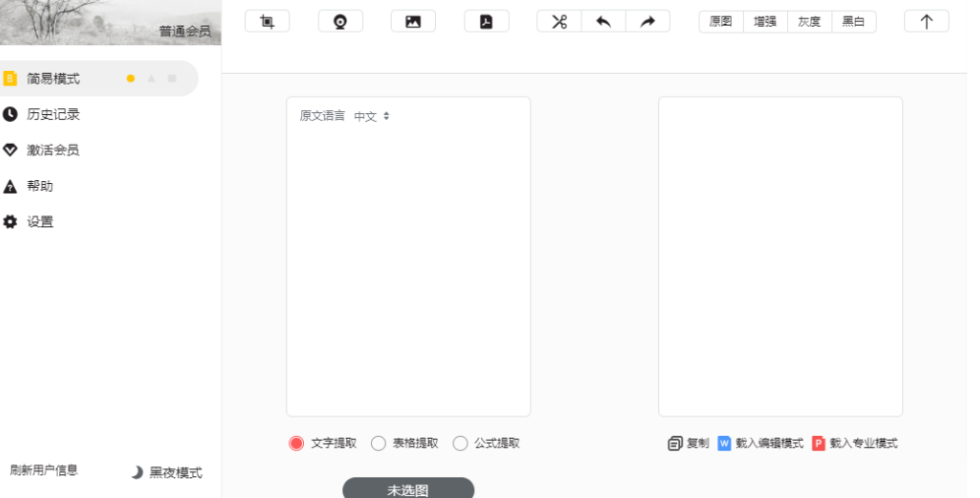980x498 pixels.
Task: Open the 原文语言 中文 language dropdown
Action: pyautogui.click(x=372, y=116)
